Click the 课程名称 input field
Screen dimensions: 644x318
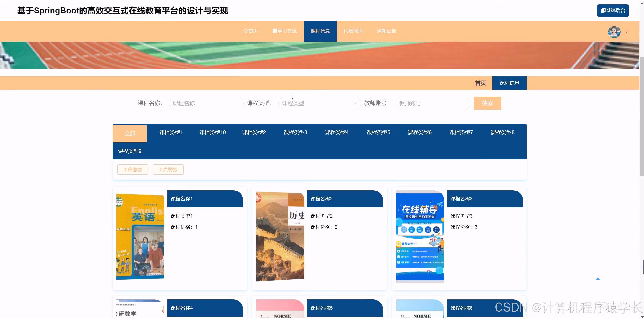pyautogui.click(x=206, y=103)
